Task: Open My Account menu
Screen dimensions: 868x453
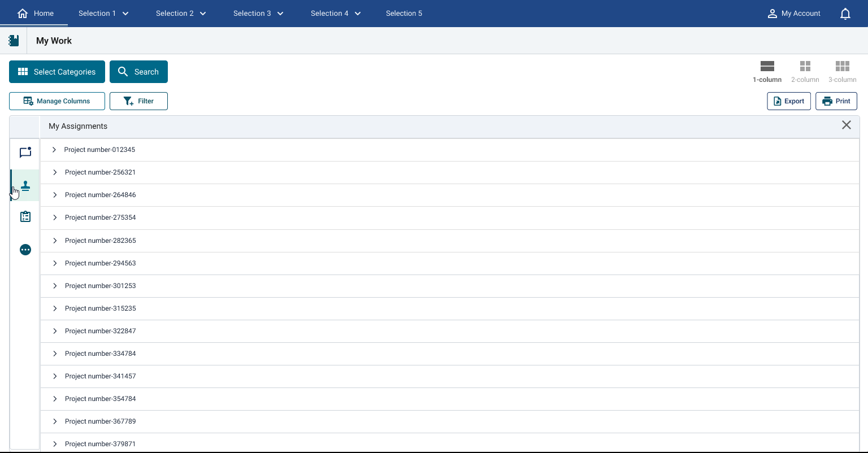Action: point(793,13)
